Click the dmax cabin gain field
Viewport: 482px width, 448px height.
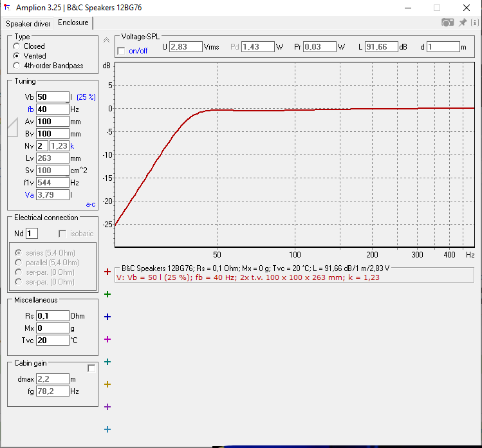pyautogui.click(x=53, y=379)
